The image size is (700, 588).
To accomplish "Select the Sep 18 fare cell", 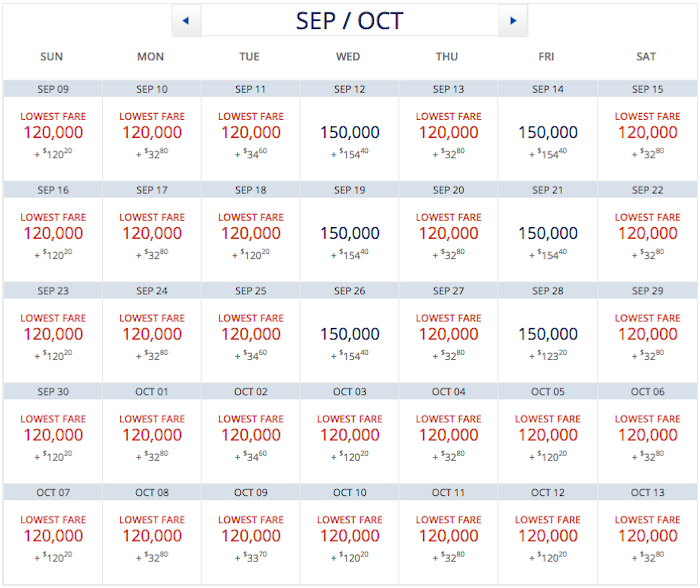I will 251,234.
